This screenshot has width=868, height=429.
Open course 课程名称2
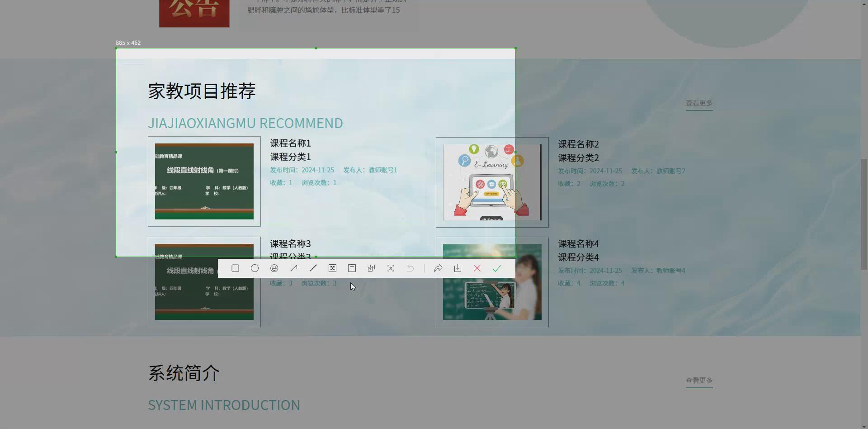pos(578,144)
